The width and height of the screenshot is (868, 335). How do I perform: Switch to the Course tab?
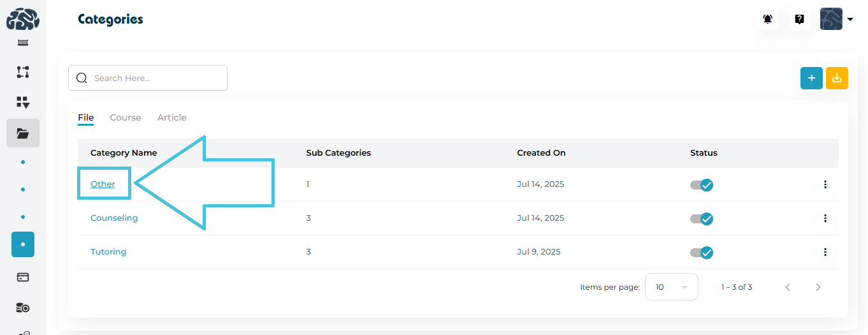(x=126, y=117)
